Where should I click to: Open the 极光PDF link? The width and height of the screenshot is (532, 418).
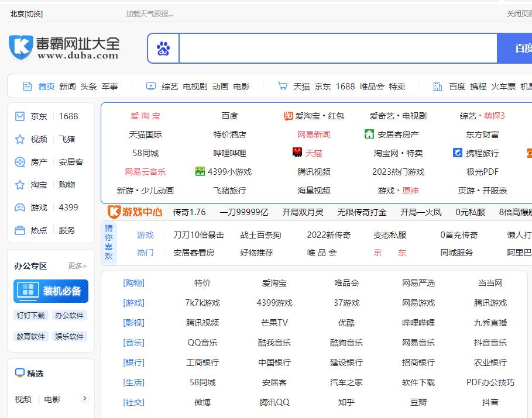click(482, 172)
